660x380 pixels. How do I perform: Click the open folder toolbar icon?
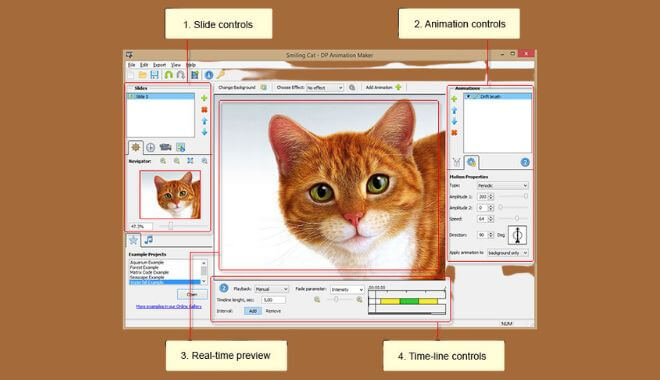coord(143,75)
